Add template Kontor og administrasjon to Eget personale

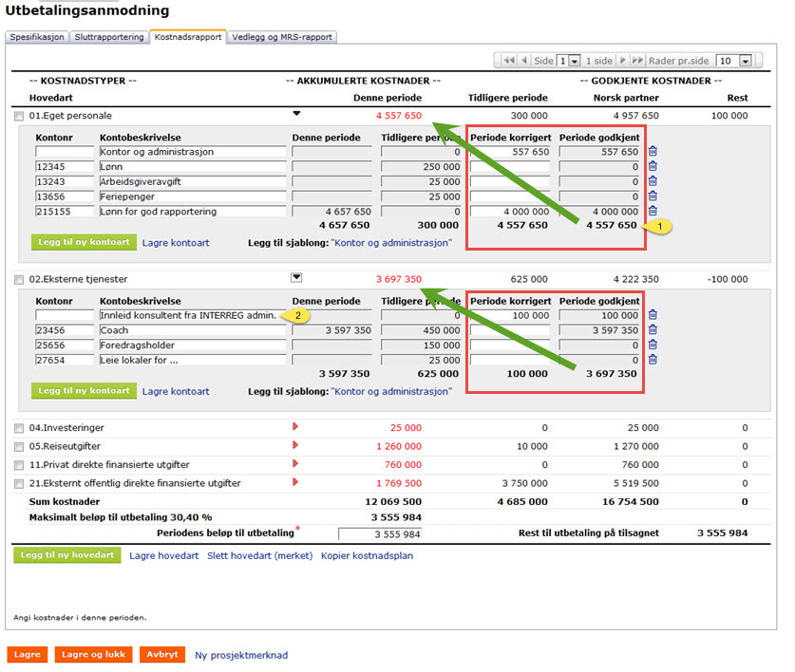391,243
